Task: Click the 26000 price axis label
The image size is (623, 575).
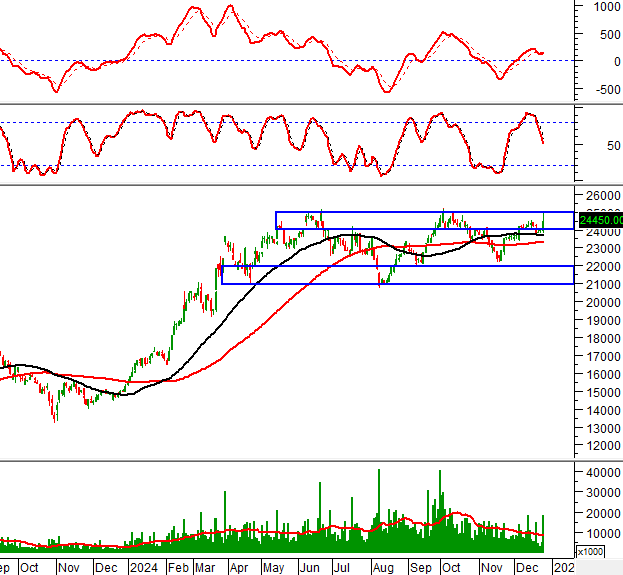Action: click(x=603, y=195)
